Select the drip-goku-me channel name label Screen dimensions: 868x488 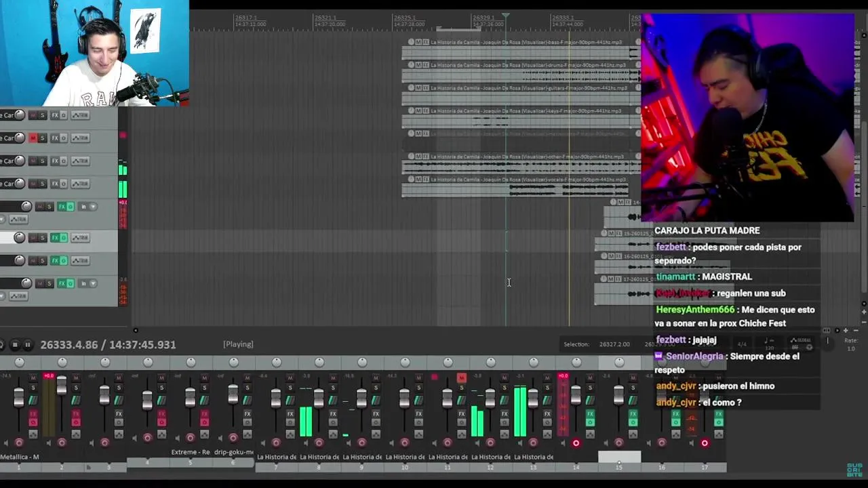[x=234, y=452]
